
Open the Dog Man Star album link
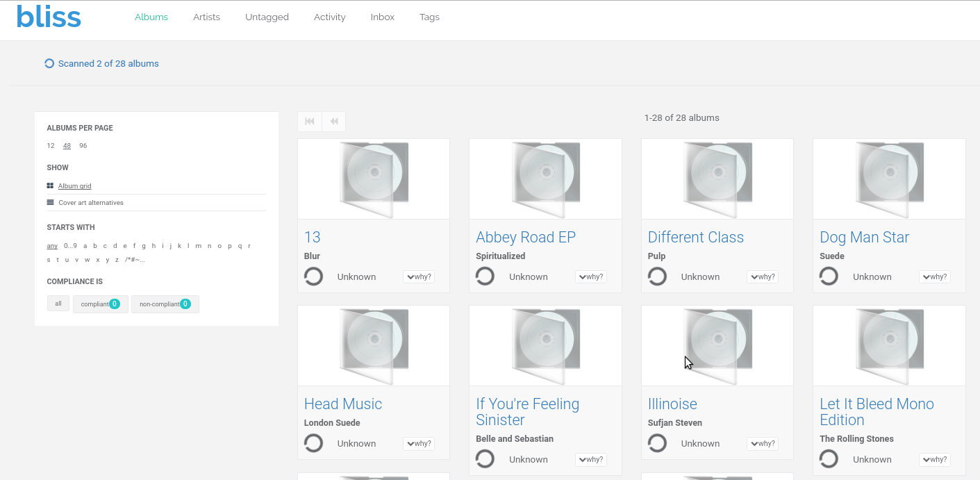[865, 238]
